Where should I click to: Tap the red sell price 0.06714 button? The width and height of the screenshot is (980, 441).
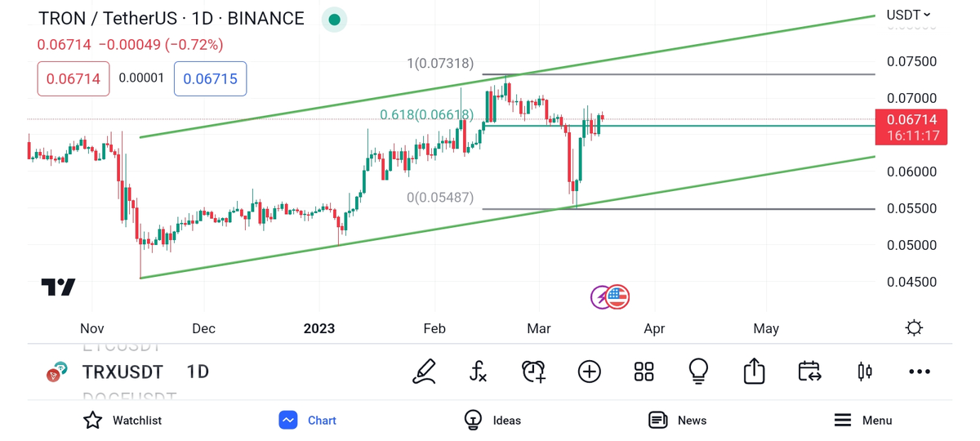point(73,79)
